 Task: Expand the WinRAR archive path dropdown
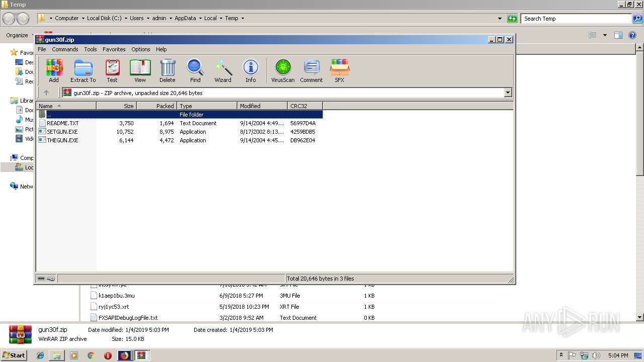click(x=508, y=93)
